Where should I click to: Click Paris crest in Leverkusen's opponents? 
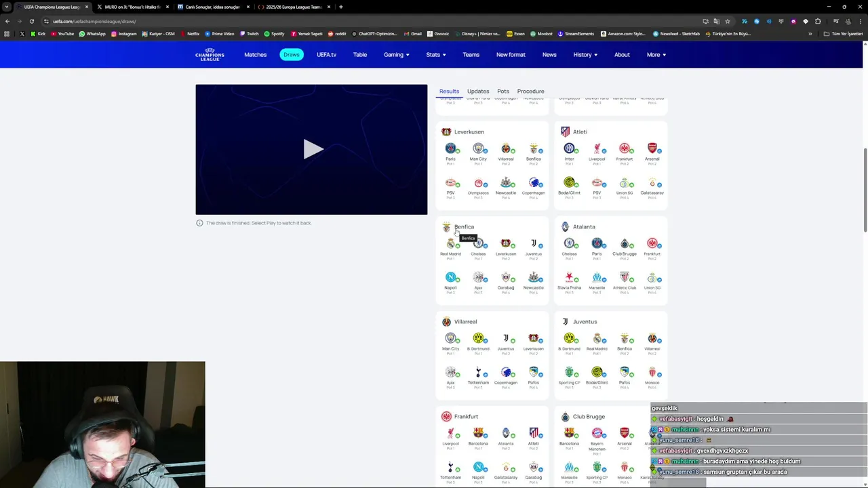(450, 148)
